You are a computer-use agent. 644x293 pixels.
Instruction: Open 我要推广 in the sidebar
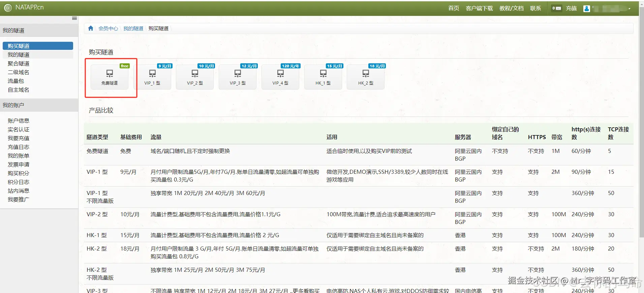pos(19,199)
